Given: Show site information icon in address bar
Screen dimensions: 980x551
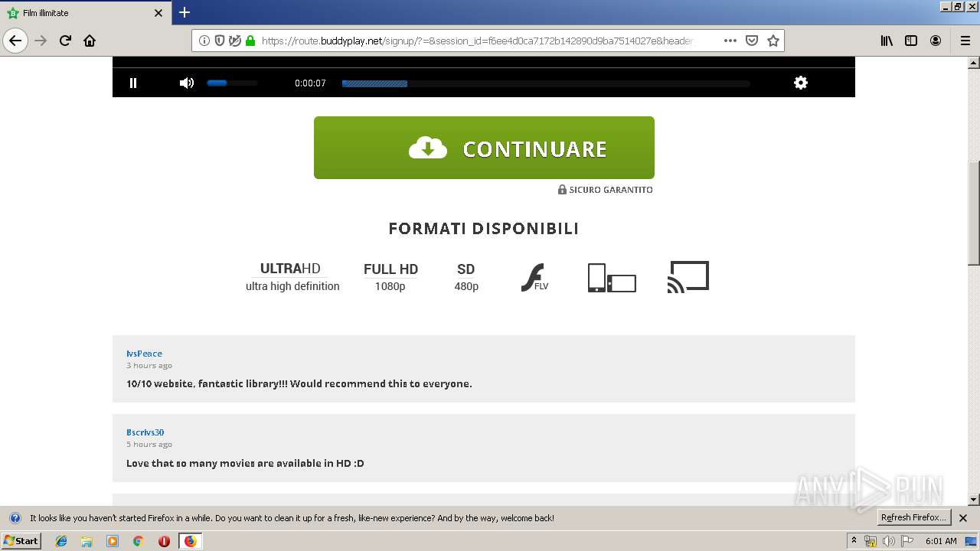Looking at the screenshot, I should click(x=204, y=41).
